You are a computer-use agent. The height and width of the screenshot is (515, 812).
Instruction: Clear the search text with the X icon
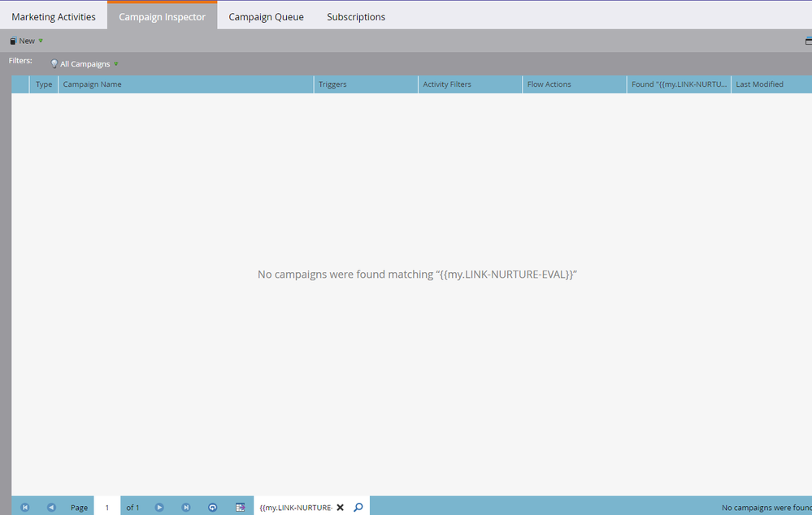(x=341, y=507)
